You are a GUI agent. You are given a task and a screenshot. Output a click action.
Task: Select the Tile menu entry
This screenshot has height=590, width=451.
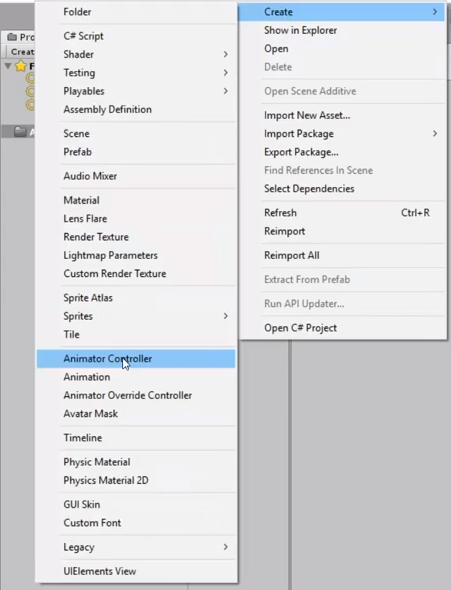136,335
